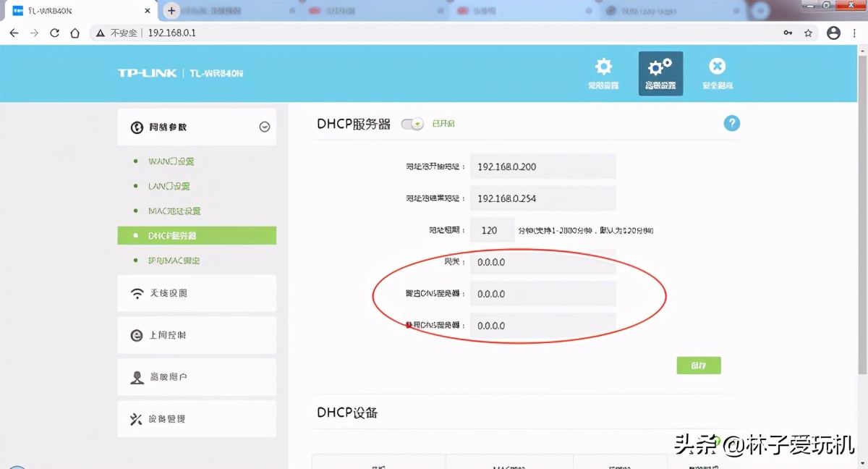This screenshot has width=868, height=469.
Task: Click the bookmark star in the address bar
Action: [809, 33]
